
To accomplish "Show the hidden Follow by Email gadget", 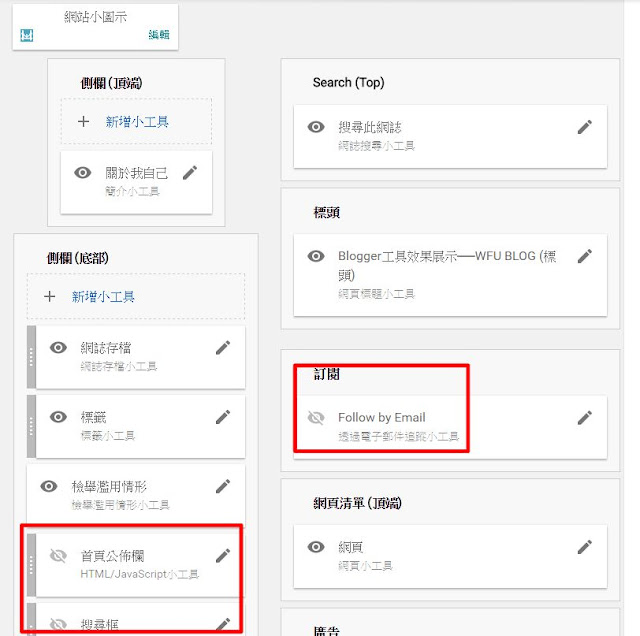I will (316, 418).
